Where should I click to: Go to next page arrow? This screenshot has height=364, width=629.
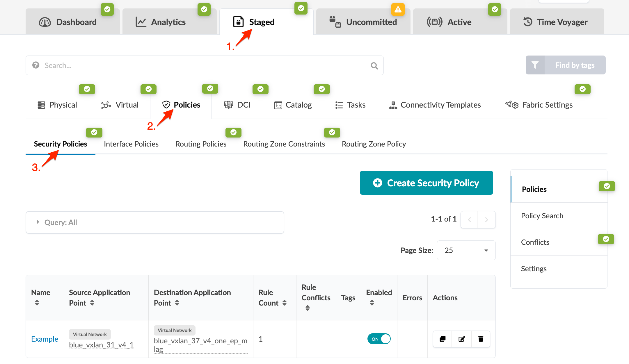coord(486,220)
